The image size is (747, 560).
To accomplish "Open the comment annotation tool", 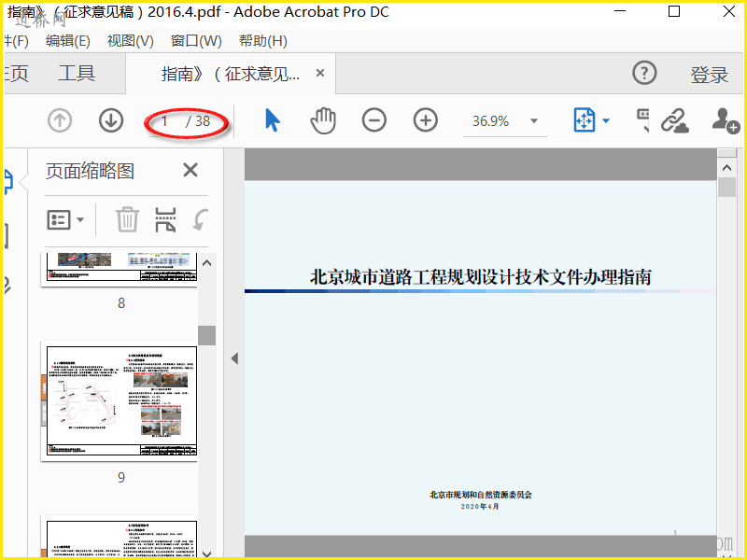I will point(643,120).
